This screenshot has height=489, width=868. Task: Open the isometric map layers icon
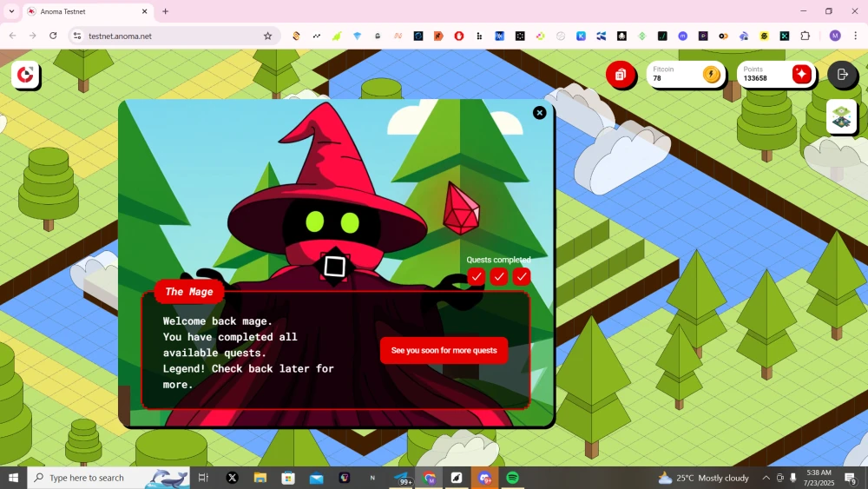coord(841,116)
